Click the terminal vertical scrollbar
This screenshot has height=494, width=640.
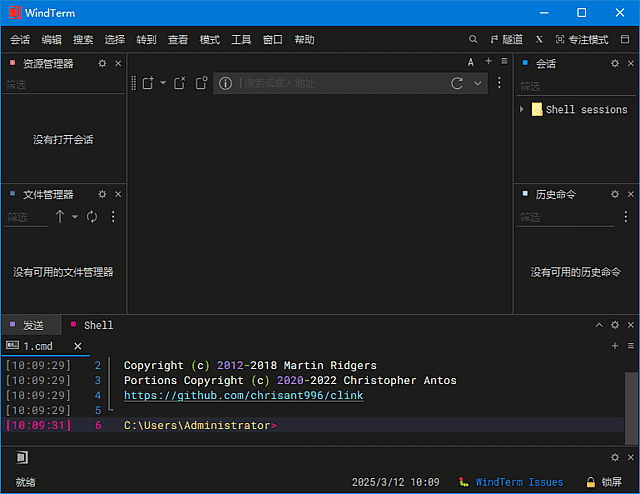[631, 407]
